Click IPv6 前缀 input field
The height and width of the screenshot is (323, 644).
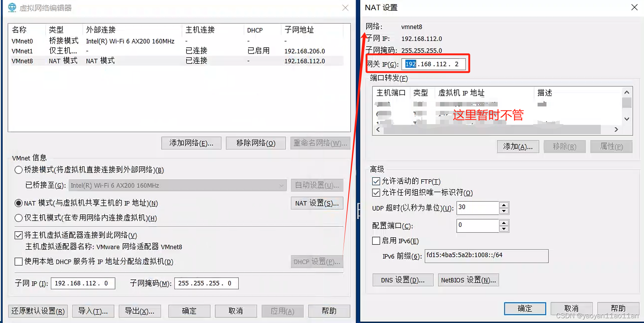(486, 256)
